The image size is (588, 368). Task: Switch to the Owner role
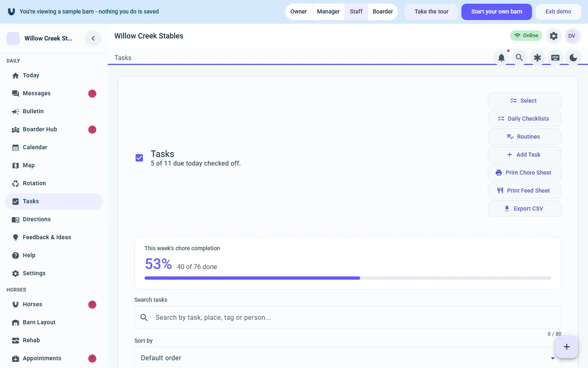point(298,11)
